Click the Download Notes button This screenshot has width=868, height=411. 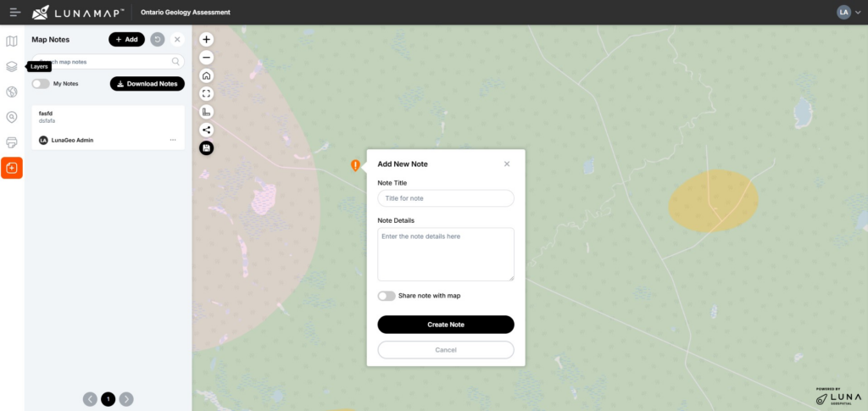[147, 84]
